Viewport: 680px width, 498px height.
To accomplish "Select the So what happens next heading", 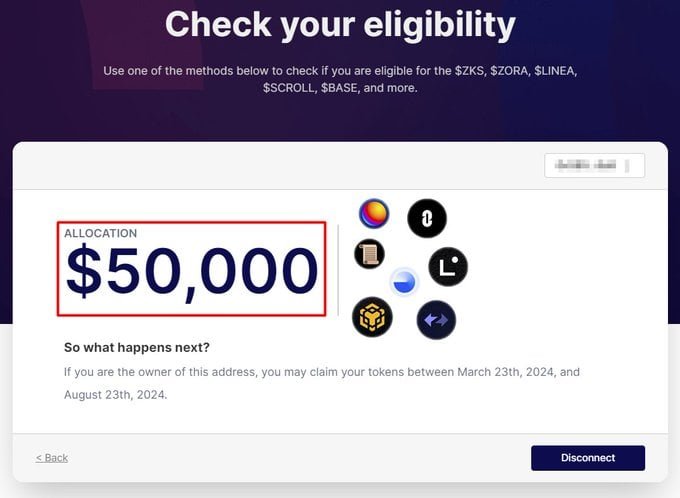I will coord(137,347).
